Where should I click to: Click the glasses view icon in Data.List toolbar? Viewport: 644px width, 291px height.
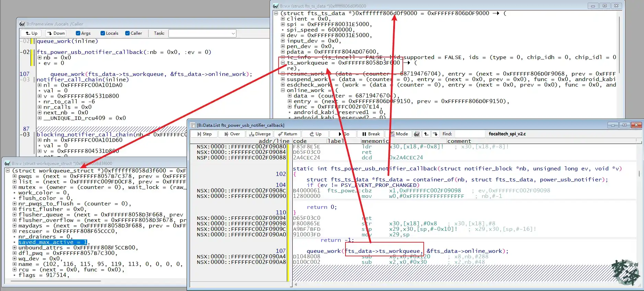click(417, 134)
